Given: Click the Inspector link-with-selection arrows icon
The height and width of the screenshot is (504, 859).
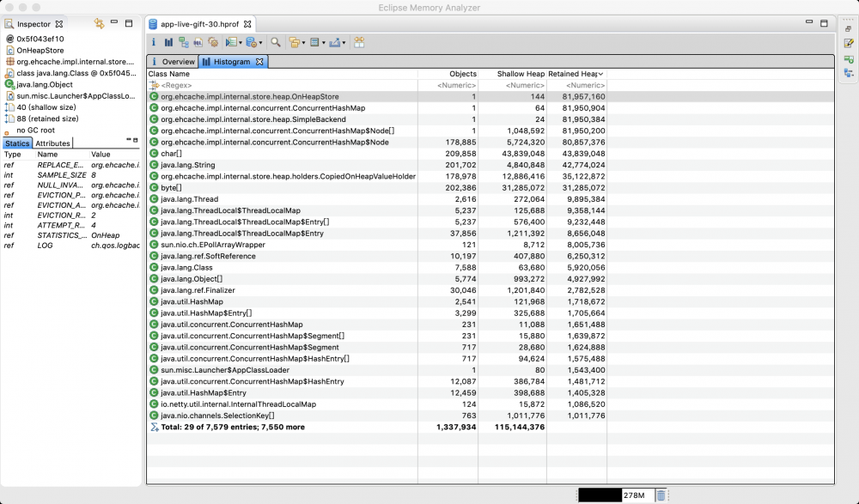Looking at the screenshot, I should pos(99,24).
